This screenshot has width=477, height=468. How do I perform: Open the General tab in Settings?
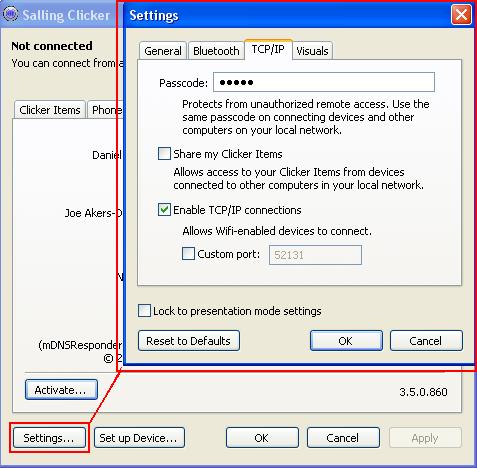[x=163, y=51]
